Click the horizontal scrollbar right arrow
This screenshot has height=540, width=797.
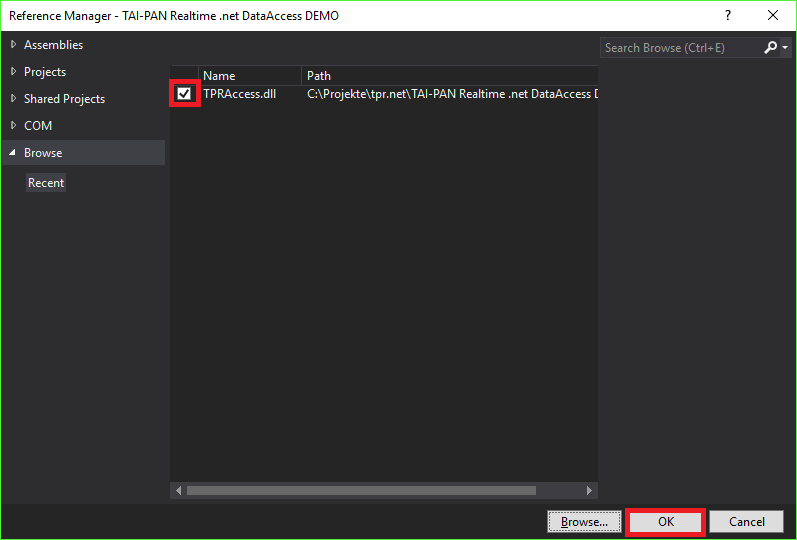[589, 490]
